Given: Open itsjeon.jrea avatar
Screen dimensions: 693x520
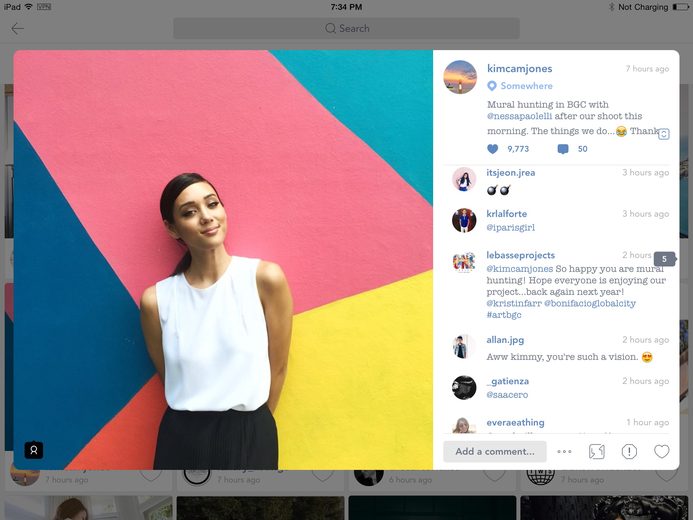Looking at the screenshot, I should 464,179.
